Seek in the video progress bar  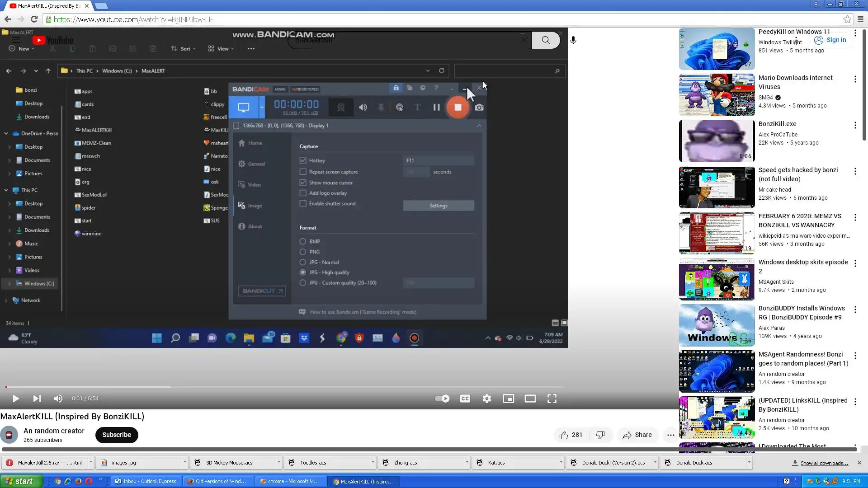pyautogui.click(x=271, y=387)
